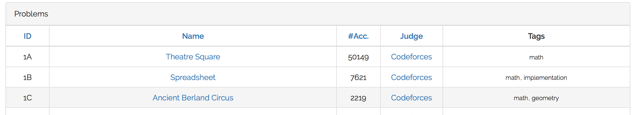Click the Problems panel heading
Screen dimensions: 644x115
pyautogui.click(x=31, y=14)
